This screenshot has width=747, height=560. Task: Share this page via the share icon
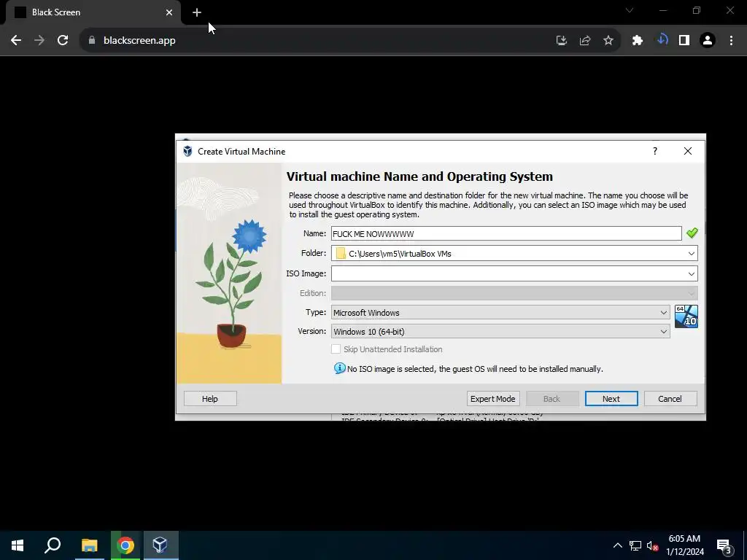[x=585, y=41]
